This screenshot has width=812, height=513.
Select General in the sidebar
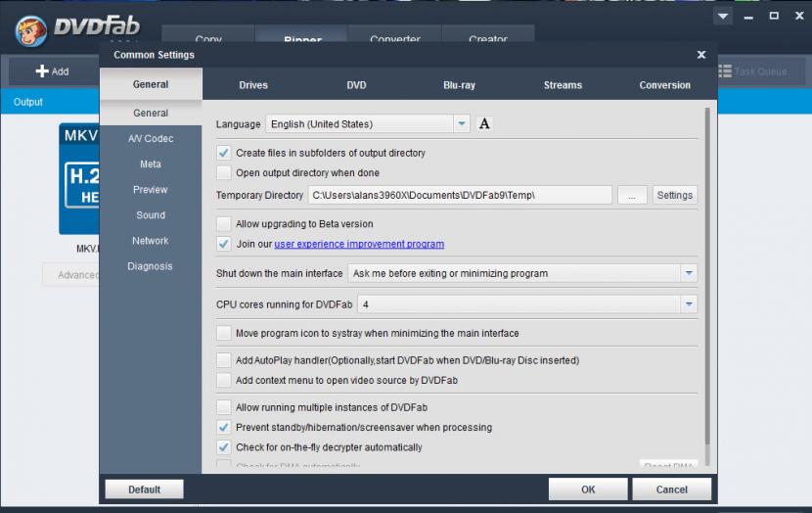(151, 113)
